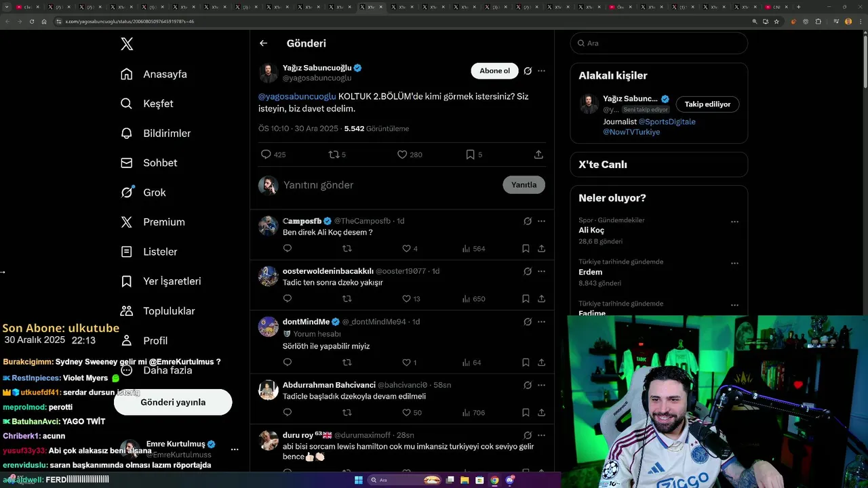
Task: Click Gönderi yayınla post button
Action: (173, 402)
